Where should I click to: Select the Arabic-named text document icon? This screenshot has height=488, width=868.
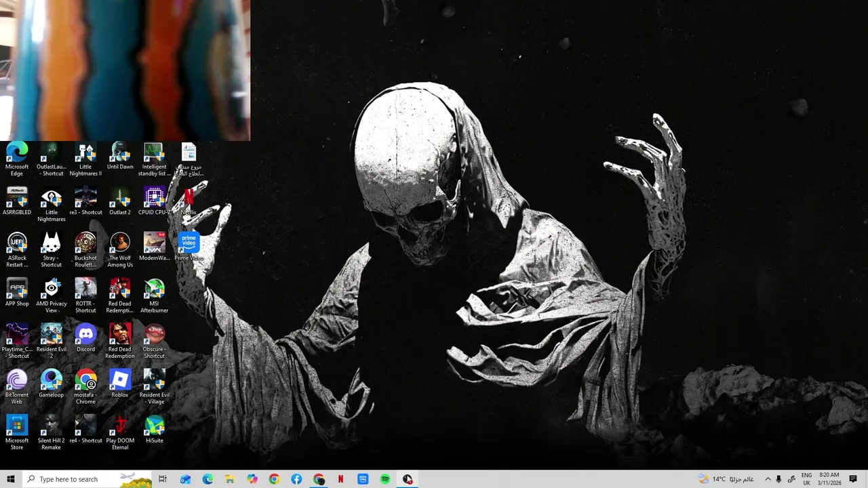(x=189, y=159)
